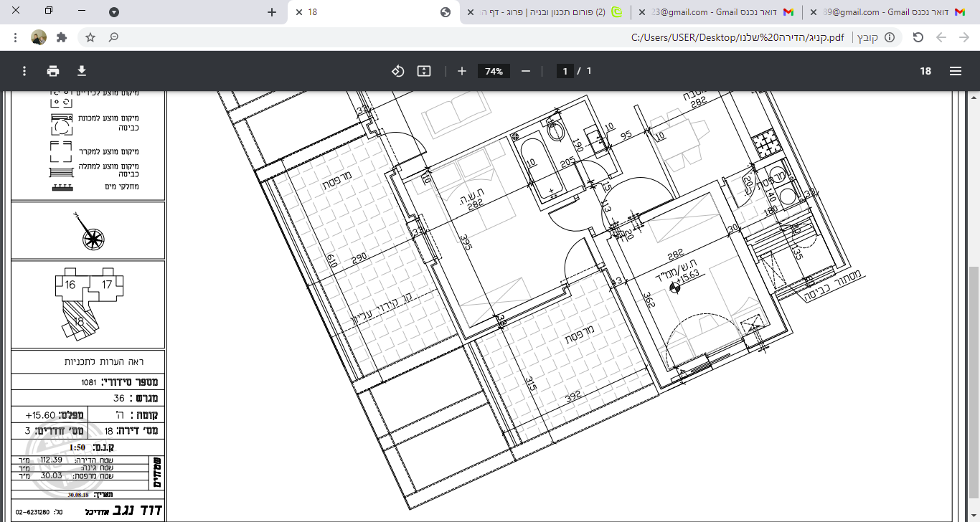Open a new browser tab
This screenshot has height=522, width=980.
(x=272, y=12)
